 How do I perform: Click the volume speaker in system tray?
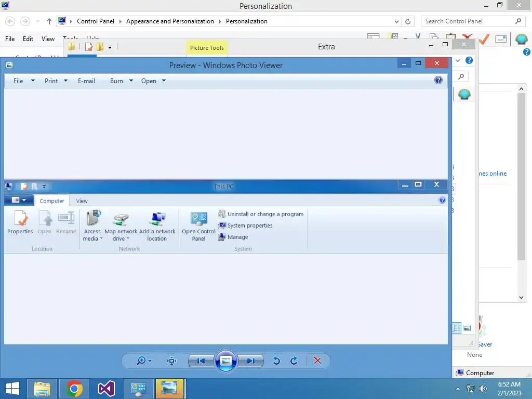click(483, 389)
